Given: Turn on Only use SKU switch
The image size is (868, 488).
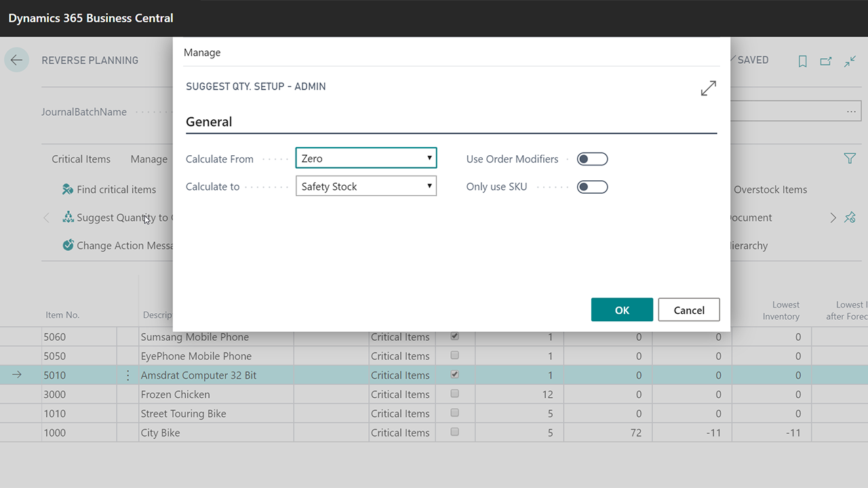Looking at the screenshot, I should click(x=592, y=187).
